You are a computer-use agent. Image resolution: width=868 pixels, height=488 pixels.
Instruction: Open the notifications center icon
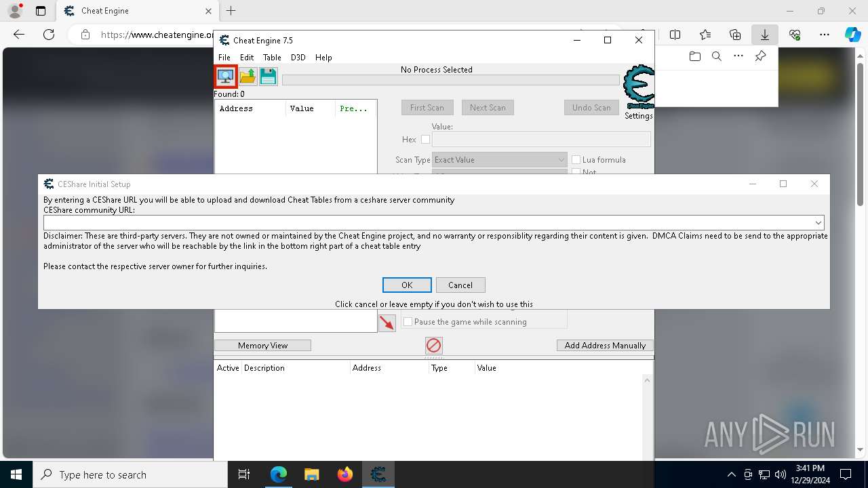click(x=846, y=474)
